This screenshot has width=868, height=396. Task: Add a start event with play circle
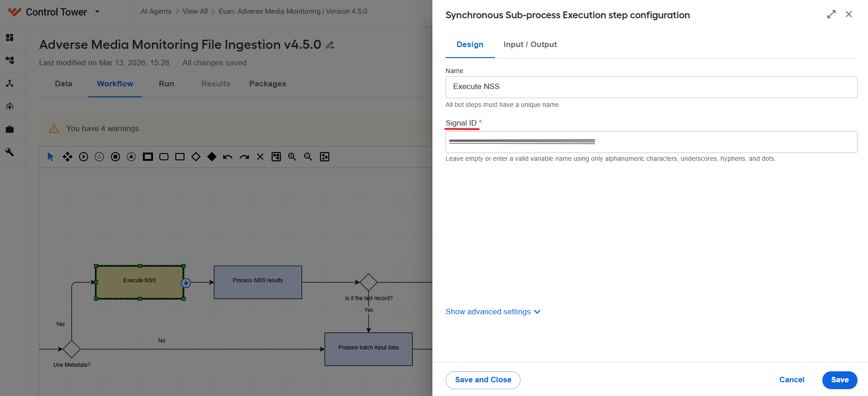[x=84, y=157]
